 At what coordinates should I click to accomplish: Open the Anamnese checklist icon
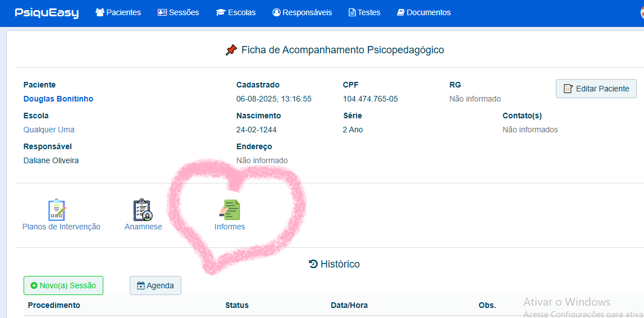(143, 210)
